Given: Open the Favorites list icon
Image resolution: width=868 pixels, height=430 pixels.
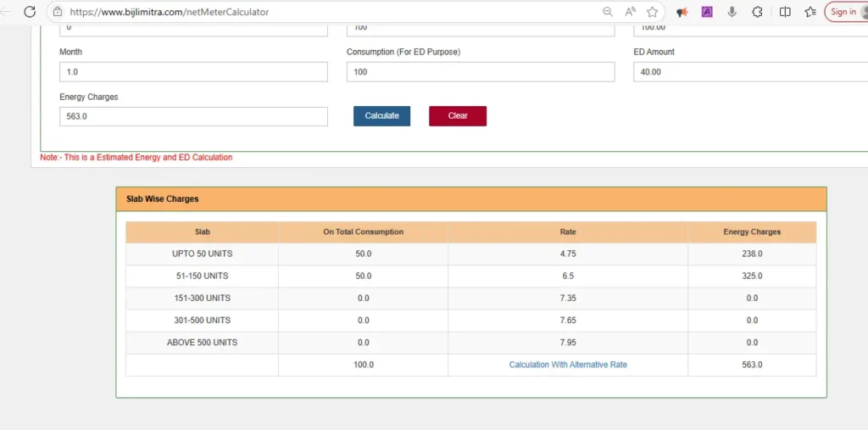Looking at the screenshot, I should tap(810, 12).
